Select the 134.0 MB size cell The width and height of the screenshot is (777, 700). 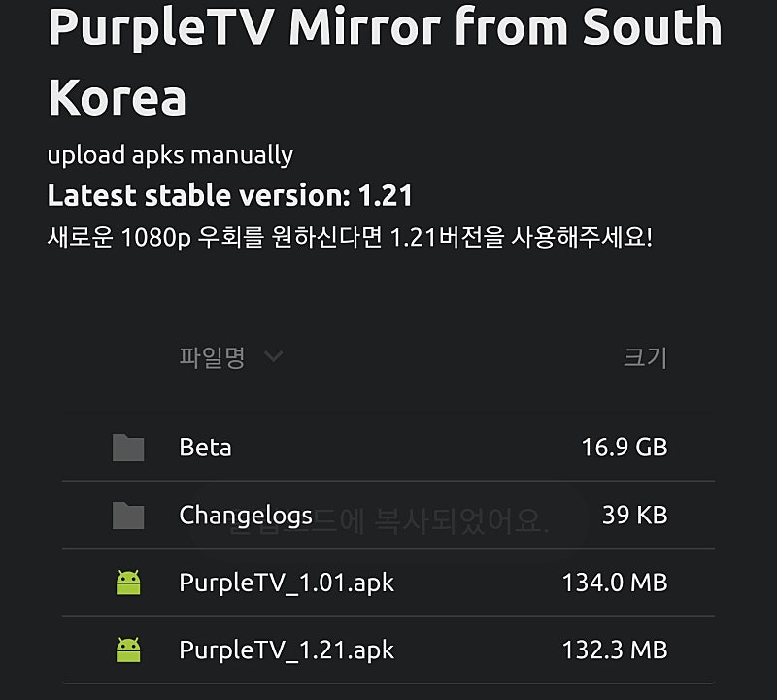coord(614,583)
